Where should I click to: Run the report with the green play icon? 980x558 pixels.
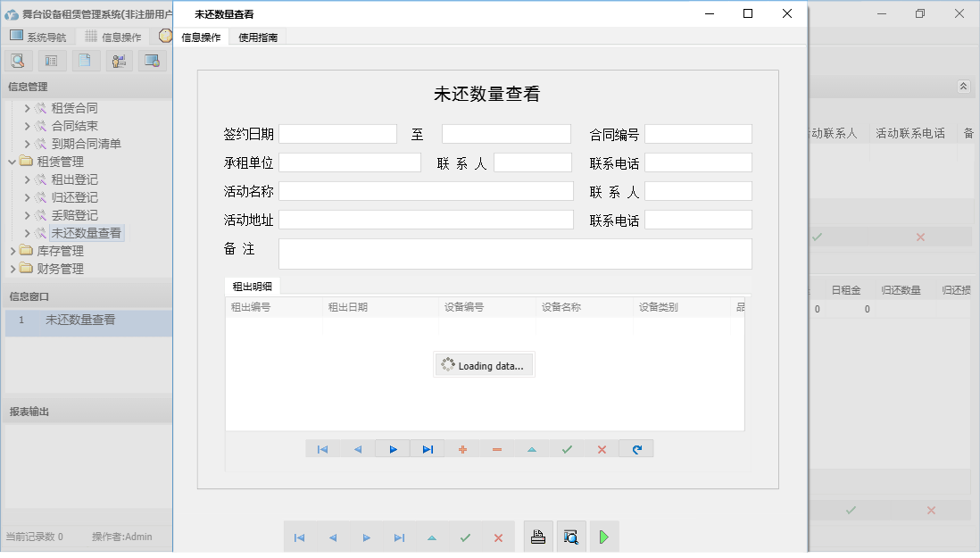point(603,536)
